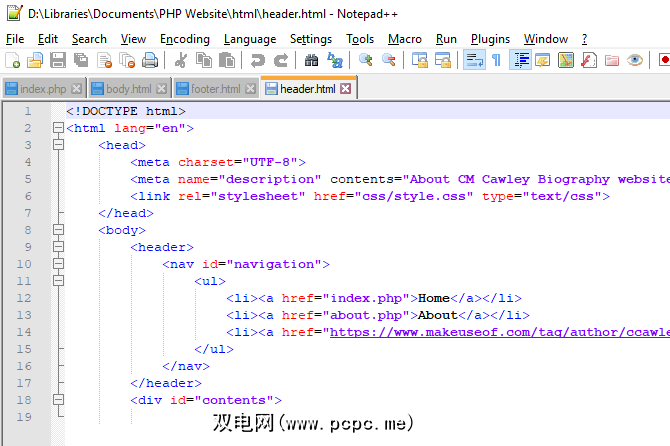This screenshot has width=670, height=446.
Task: Open the Edit menu
Action: (x=47, y=39)
